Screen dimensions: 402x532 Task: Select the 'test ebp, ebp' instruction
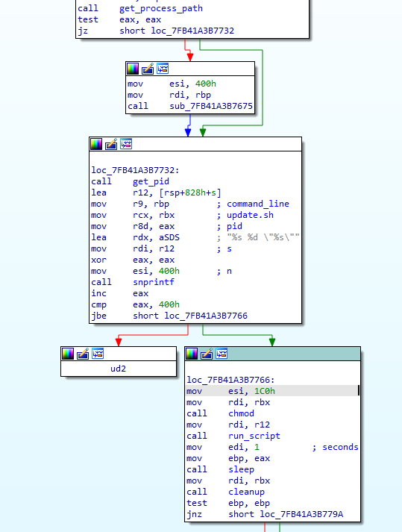(x=228, y=503)
